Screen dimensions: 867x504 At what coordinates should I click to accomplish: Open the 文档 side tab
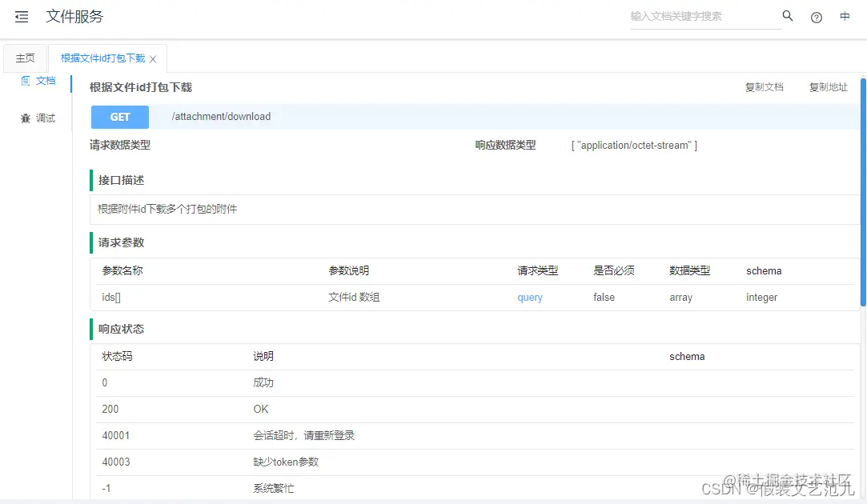coord(38,81)
